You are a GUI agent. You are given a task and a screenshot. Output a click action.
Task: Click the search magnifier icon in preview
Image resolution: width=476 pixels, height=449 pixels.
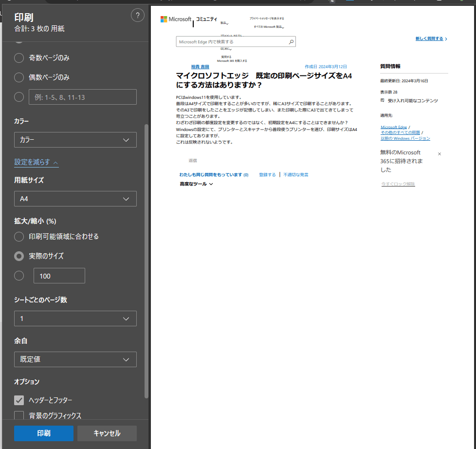point(291,41)
